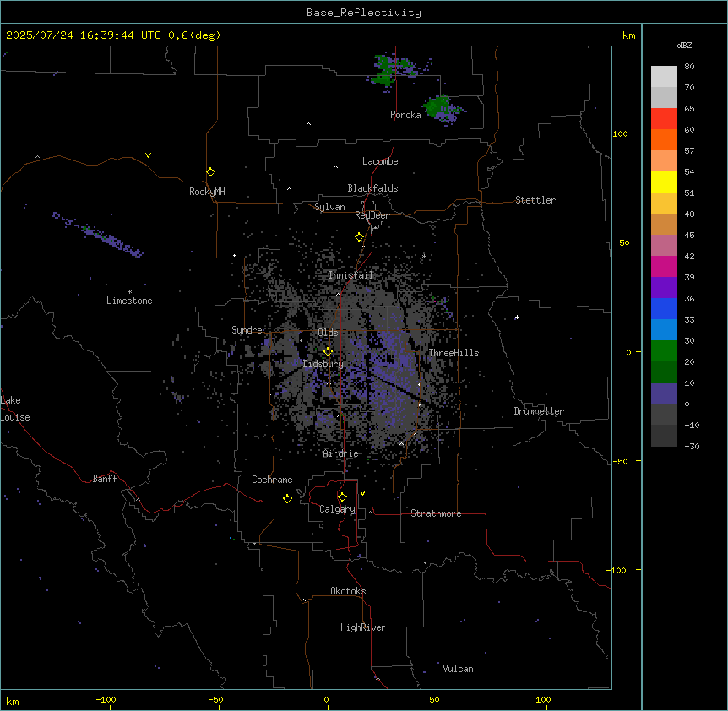Image resolution: width=728 pixels, height=711 pixels.
Task: Pick the magenta swatch between 42 and 39 dBZ
Action: pos(664,266)
